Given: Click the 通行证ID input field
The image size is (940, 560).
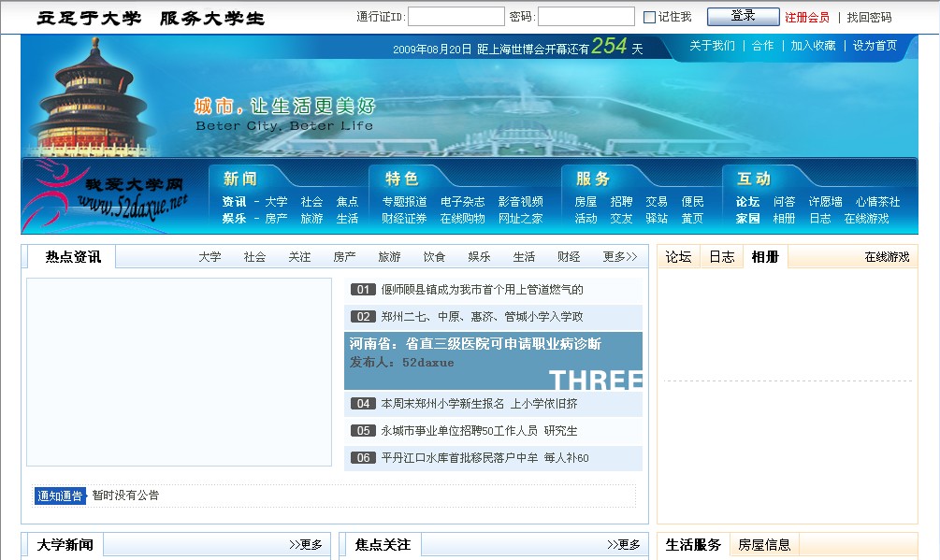Looking at the screenshot, I should [x=456, y=16].
